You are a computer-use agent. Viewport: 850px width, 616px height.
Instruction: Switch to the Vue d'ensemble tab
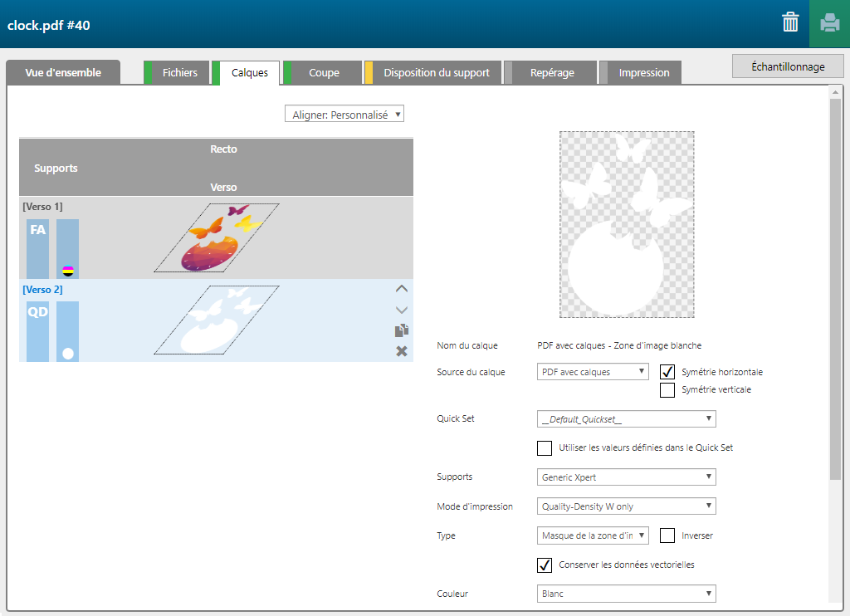[x=63, y=73]
